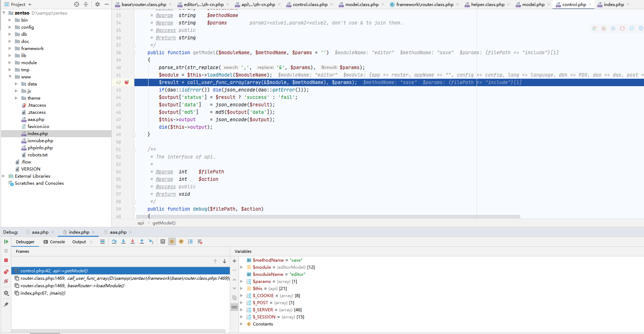
Task: Pause the program in the debugger
Action: click(x=6, y=251)
